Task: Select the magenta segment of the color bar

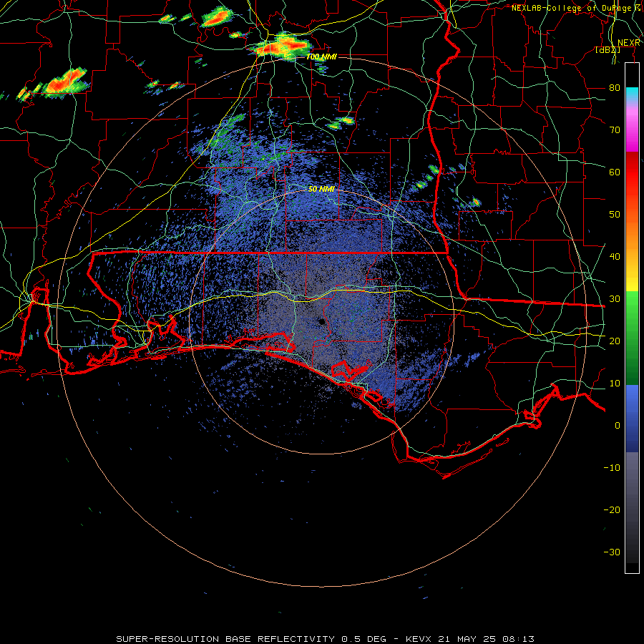Action: pyautogui.click(x=632, y=132)
